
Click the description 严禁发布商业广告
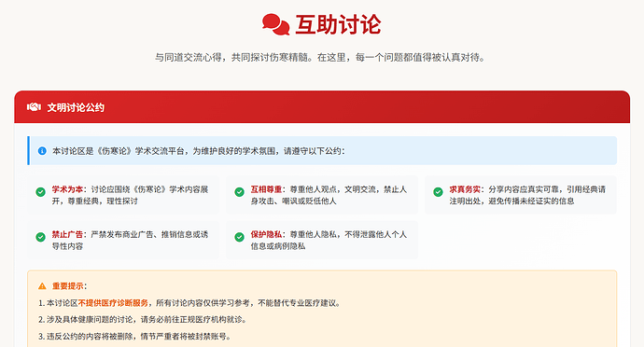(130, 241)
